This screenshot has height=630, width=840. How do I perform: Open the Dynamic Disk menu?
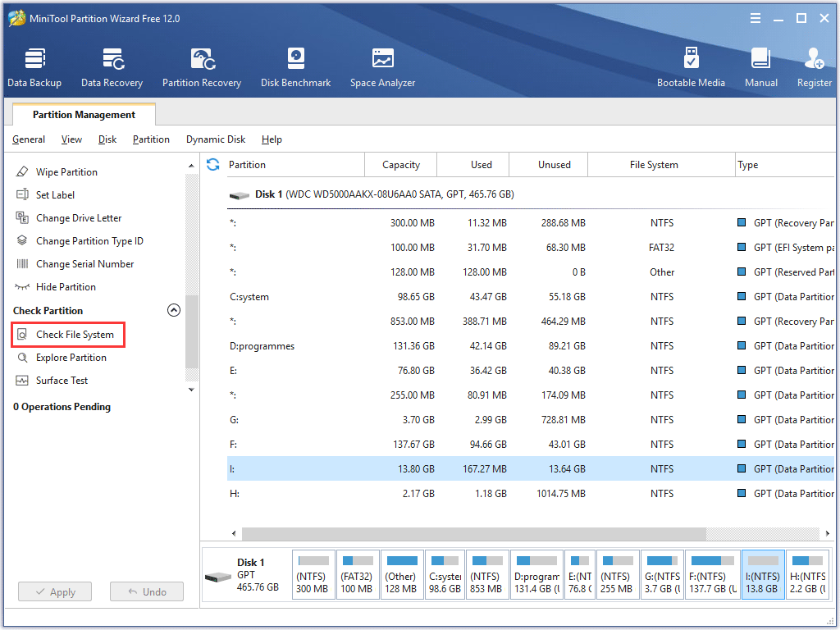pos(216,139)
